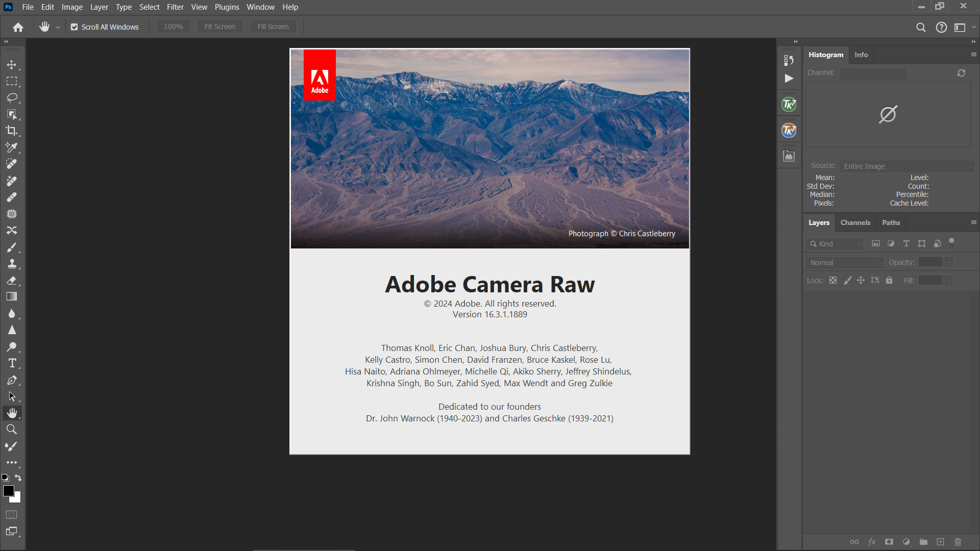980x551 pixels.
Task: Open the blue-orange TK plugin panel
Action: tap(789, 131)
